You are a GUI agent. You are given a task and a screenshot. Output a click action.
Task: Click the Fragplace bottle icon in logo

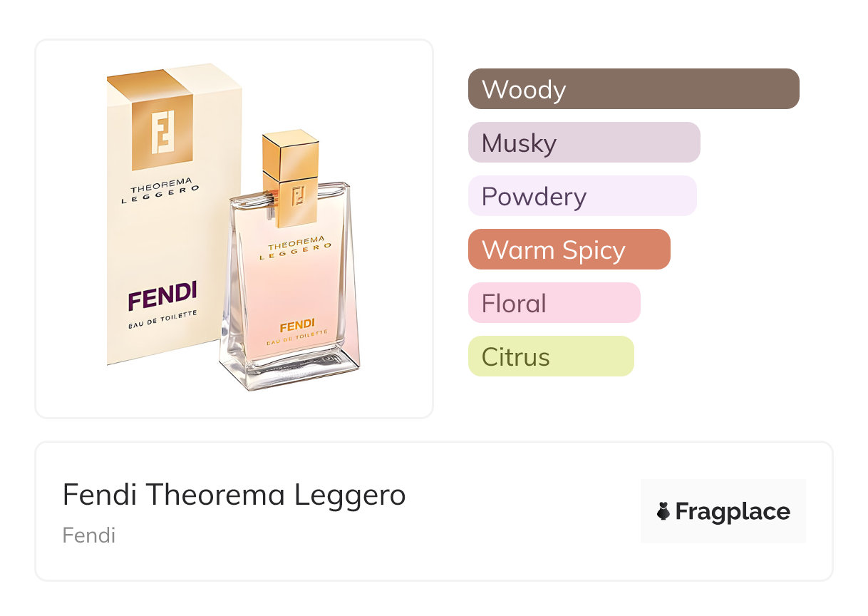point(663,511)
